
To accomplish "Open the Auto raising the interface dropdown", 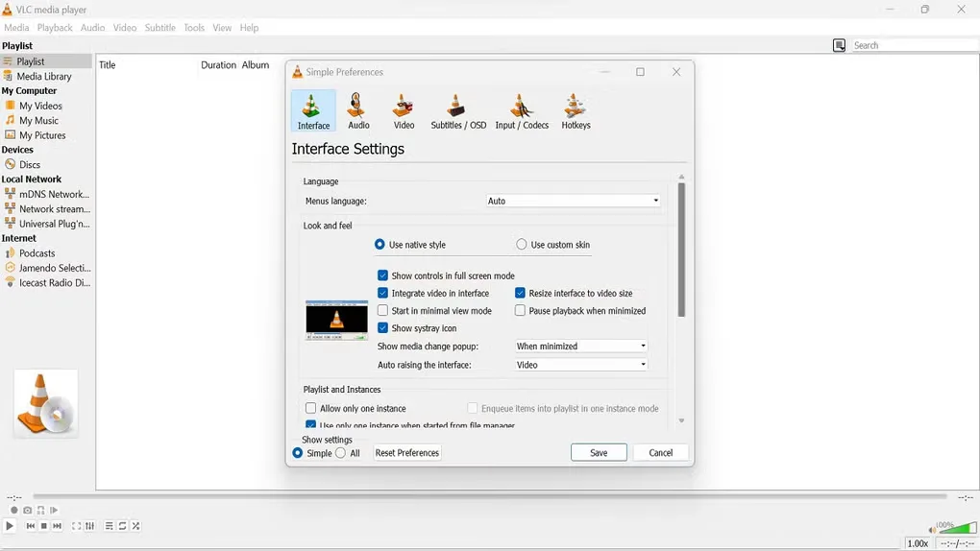I will pos(580,365).
